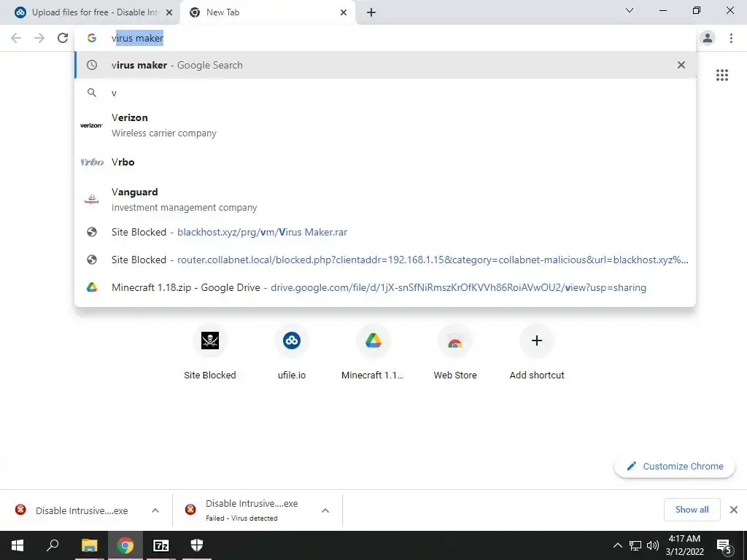Click the Vanguard logo icon
747x560 pixels.
[x=91, y=200]
